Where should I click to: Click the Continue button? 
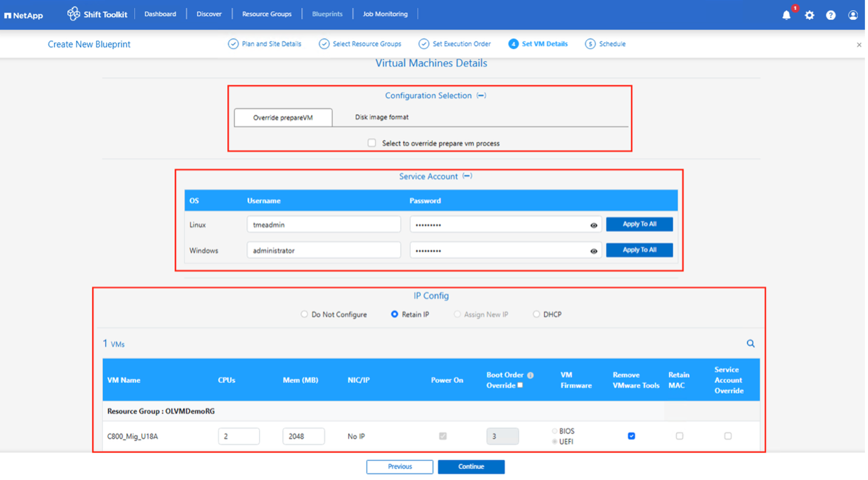[x=471, y=467]
